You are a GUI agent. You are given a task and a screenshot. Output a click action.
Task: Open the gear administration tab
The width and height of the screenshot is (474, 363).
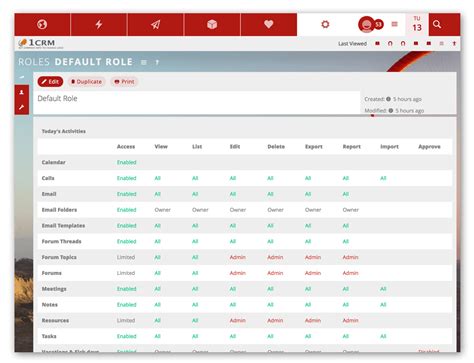325,24
